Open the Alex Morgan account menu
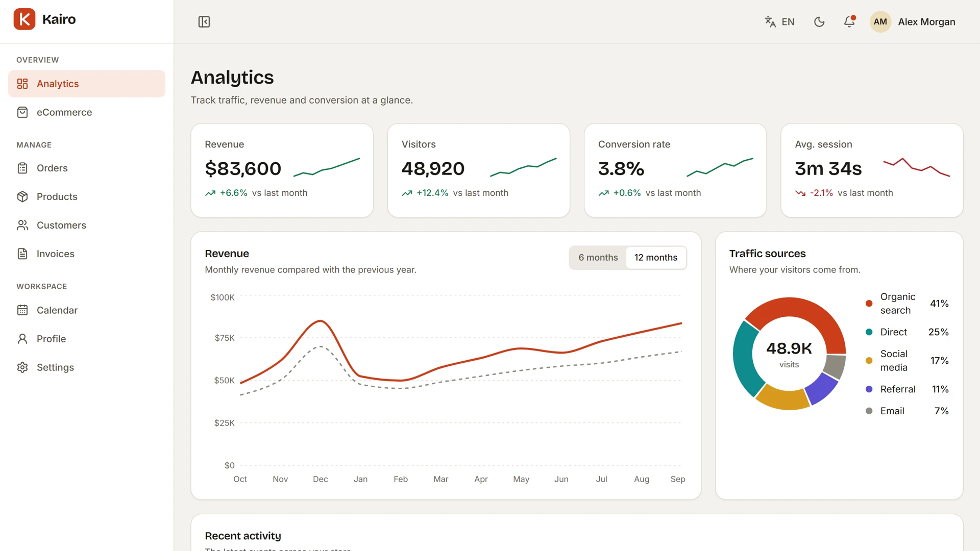Viewport: 980px width, 551px height. [x=913, y=22]
